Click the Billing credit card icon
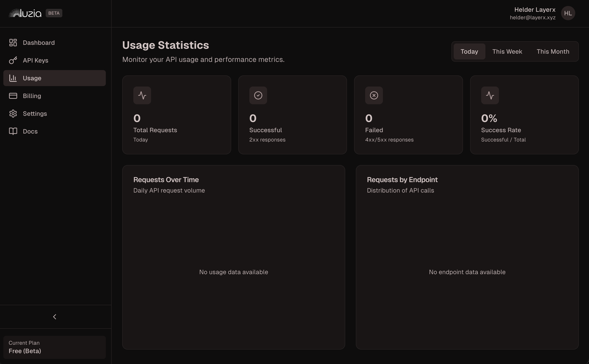Screen dimensions: 589x364 coord(13,96)
